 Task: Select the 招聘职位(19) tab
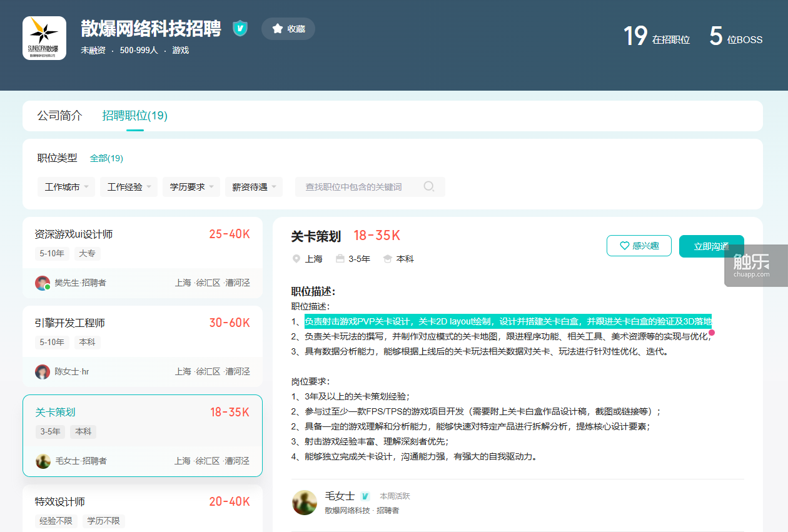(135, 116)
